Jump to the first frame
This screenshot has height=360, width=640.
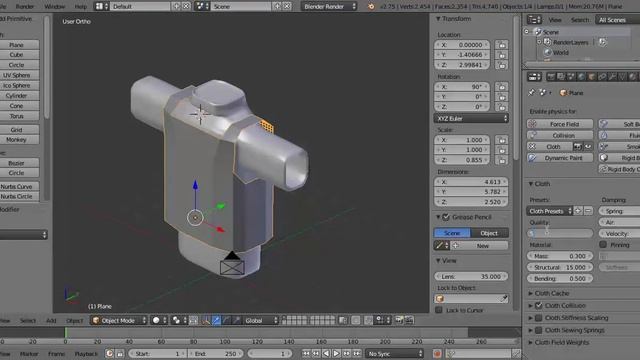306,353
